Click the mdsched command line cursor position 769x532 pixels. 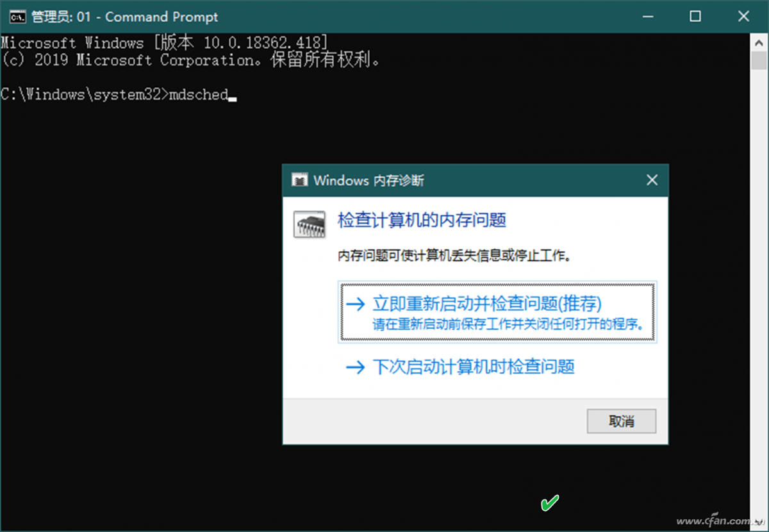233,96
